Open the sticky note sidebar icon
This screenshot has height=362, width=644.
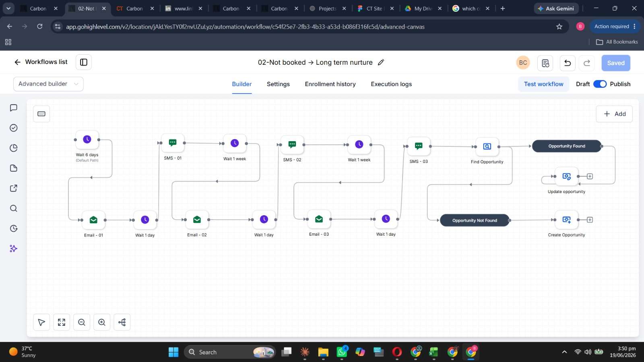pos(13,168)
